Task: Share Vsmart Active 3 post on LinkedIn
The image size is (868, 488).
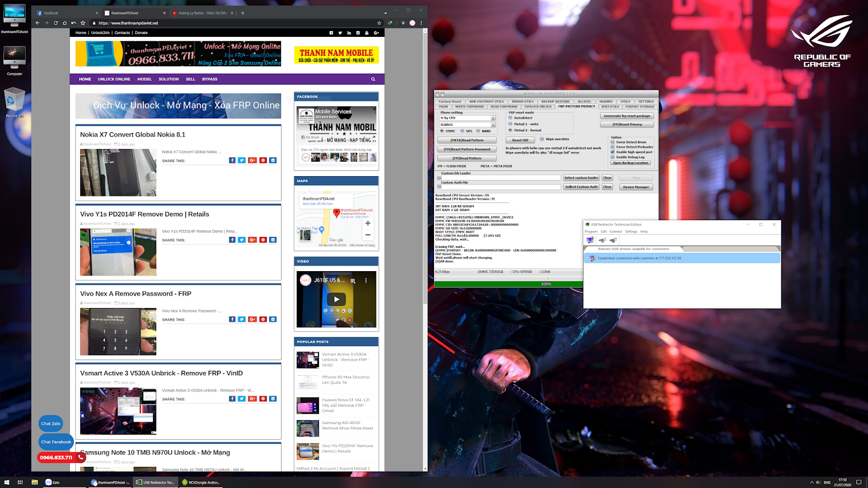Action: pos(273,399)
